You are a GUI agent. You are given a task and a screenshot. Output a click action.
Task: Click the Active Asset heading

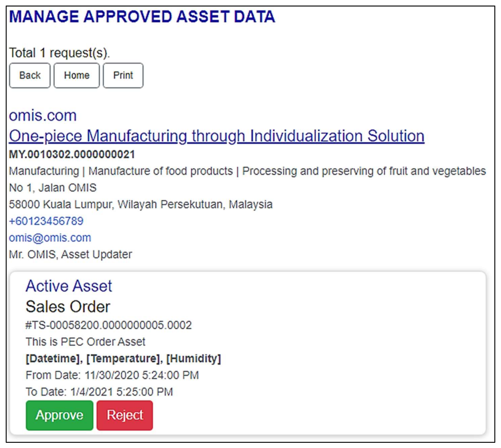69,286
